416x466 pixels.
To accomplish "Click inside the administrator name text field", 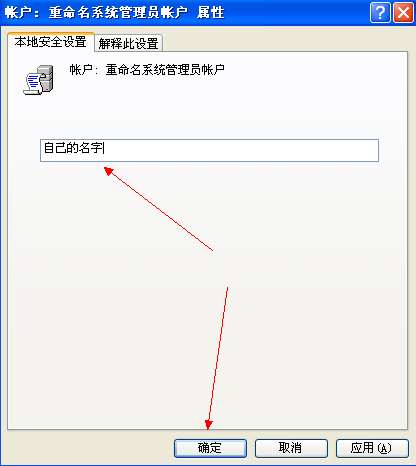I will click(x=209, y=150).
